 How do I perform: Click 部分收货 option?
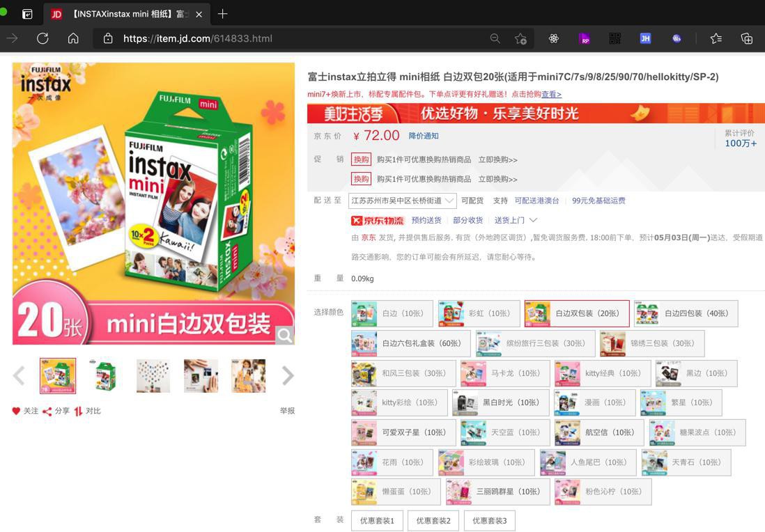click(x=468, y=221)
